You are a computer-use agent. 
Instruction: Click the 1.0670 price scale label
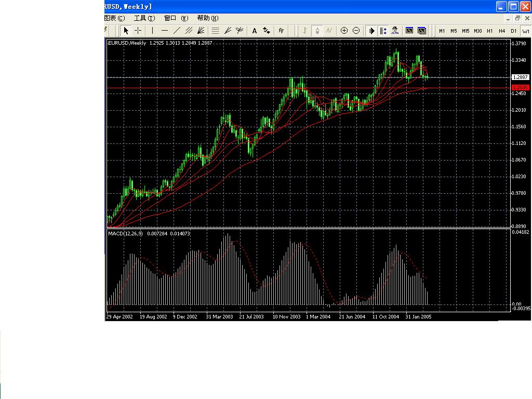click(x=519, y=160)
